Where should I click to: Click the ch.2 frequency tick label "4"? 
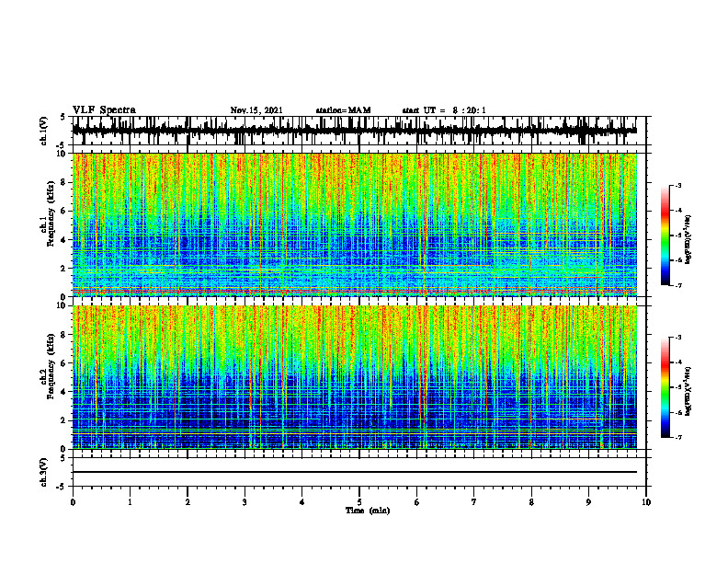(64, 392)
